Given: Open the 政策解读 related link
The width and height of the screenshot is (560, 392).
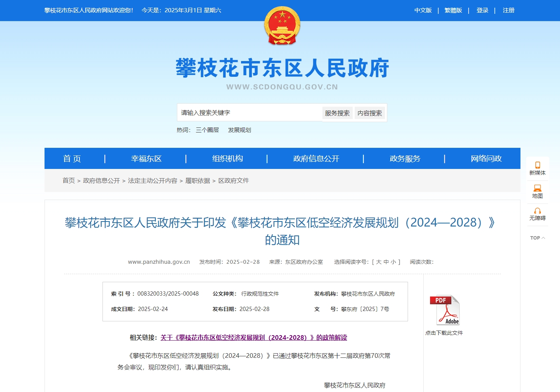Looking at the screenshot, I should point(254,337).
